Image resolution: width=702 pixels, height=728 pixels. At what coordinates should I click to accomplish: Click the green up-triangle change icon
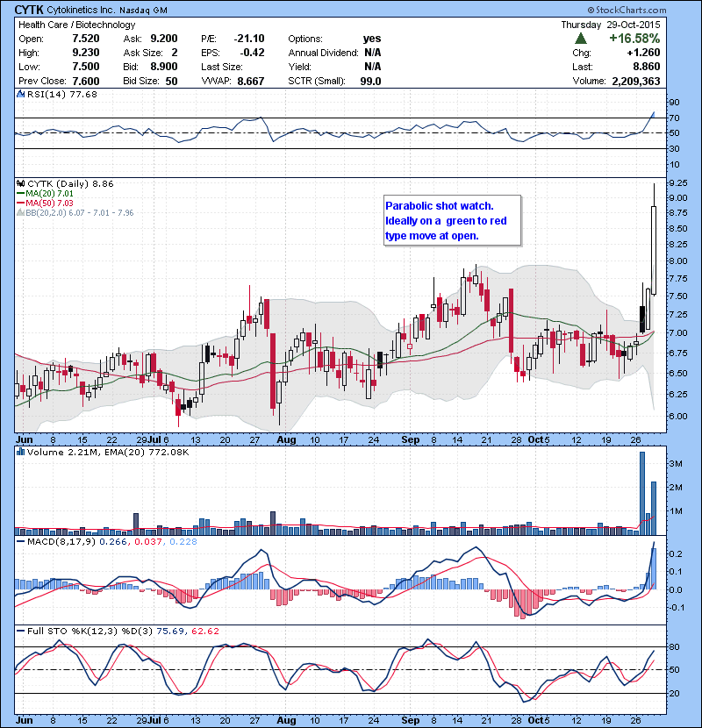[581, 39]
